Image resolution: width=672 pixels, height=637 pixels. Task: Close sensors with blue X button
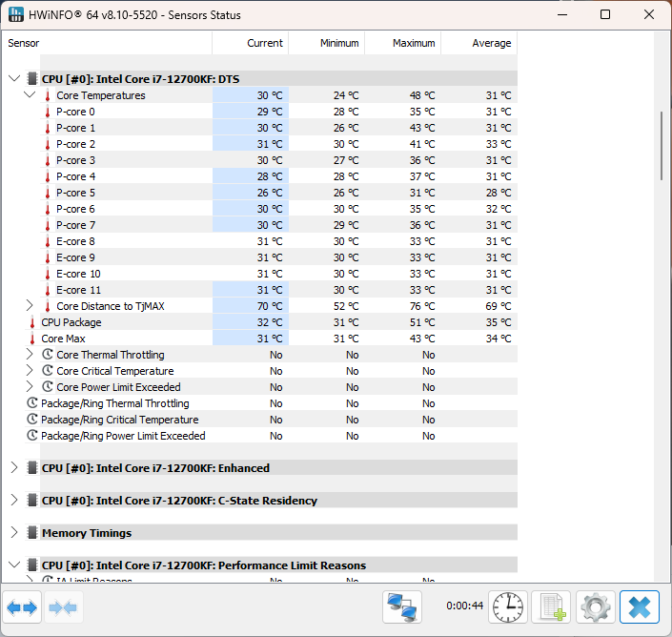639,607
